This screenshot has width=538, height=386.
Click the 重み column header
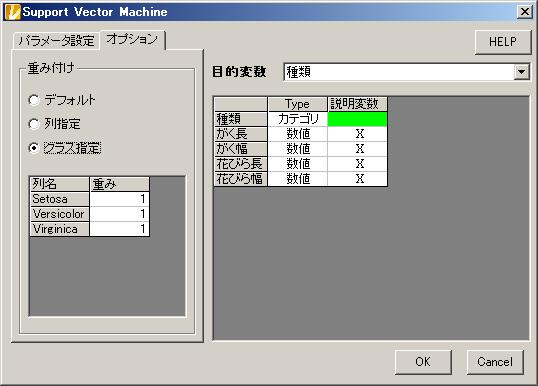[x=119, y=184]
